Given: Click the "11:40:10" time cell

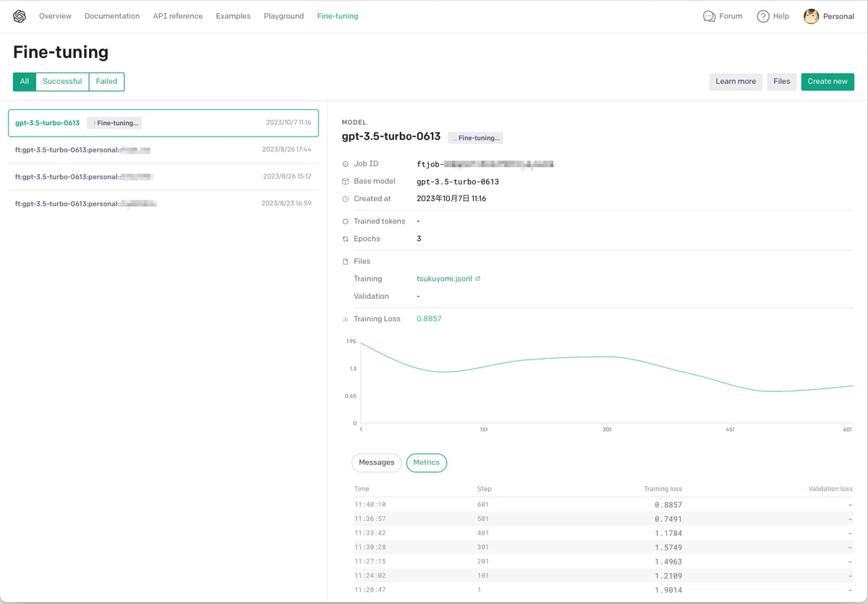Looking at the screenshot, I should point(370,505).
